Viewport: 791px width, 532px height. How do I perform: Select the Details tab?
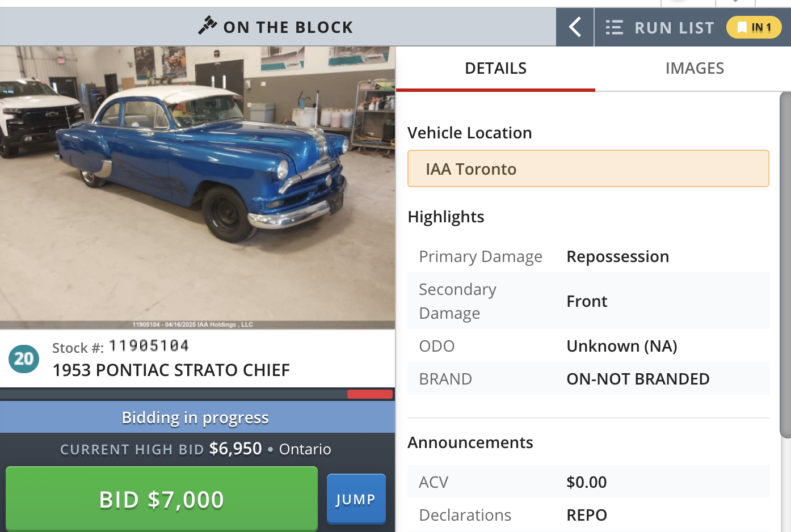point(495,69)
